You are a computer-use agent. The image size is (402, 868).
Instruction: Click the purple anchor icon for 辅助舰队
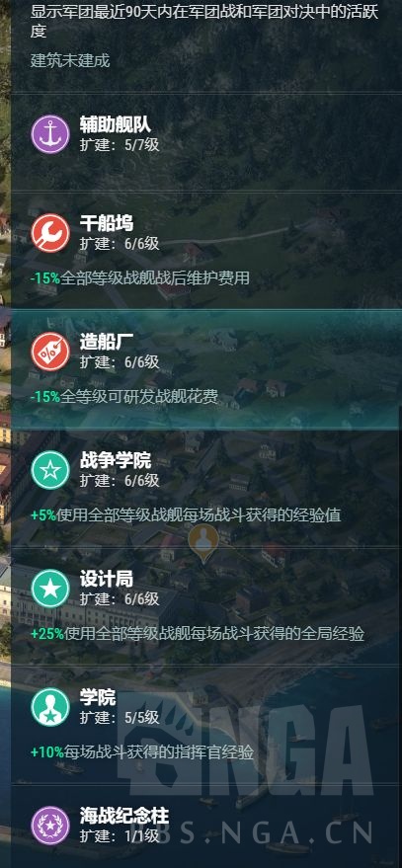pos(50,134)
